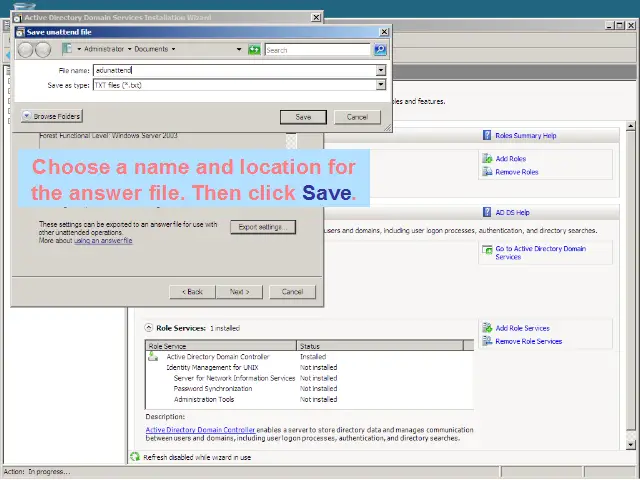Open dropdown arrow between Administrator and Documents

(129, 49)
